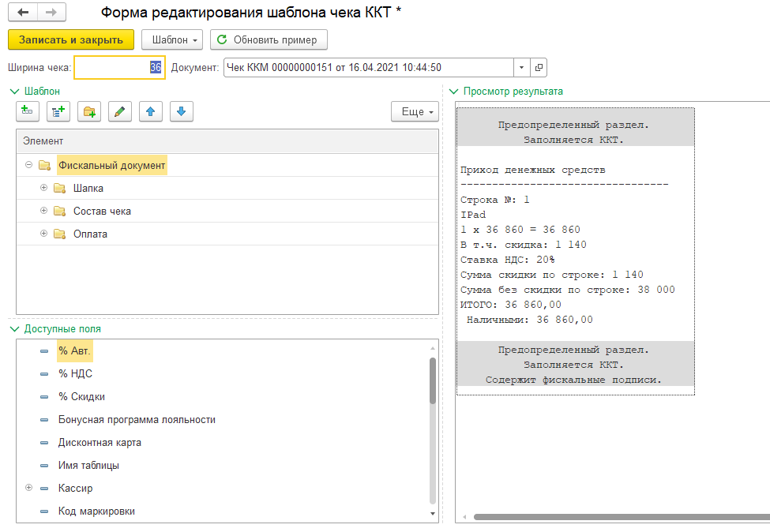The width and height of the screenshot is (770, 532).
Task: Collapse the Шаблон section
Action: [x=15, y=92]
